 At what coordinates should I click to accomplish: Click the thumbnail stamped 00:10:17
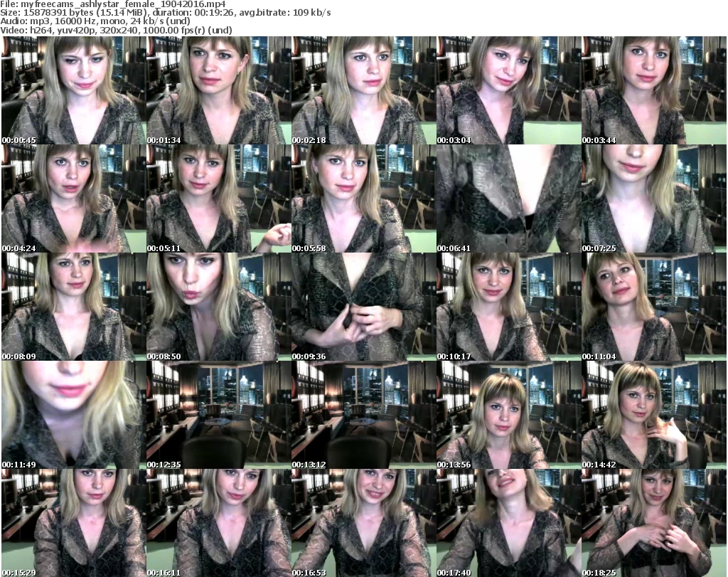pyautogui.click(x=509, y=307)
